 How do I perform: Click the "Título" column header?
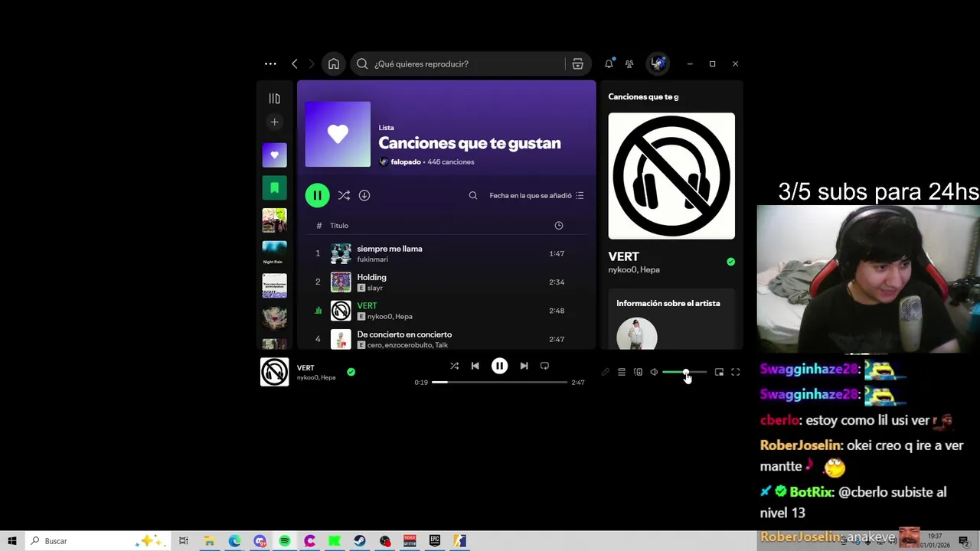point(339,226)
